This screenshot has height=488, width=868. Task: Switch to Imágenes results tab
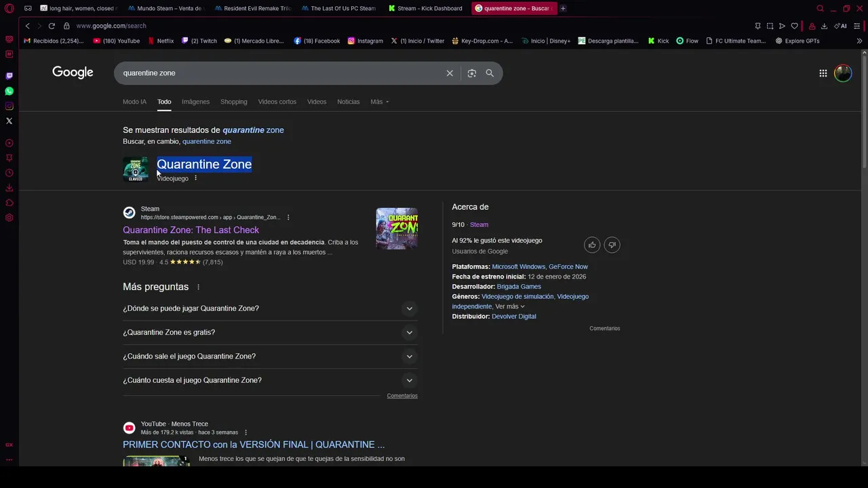[195, 102]
